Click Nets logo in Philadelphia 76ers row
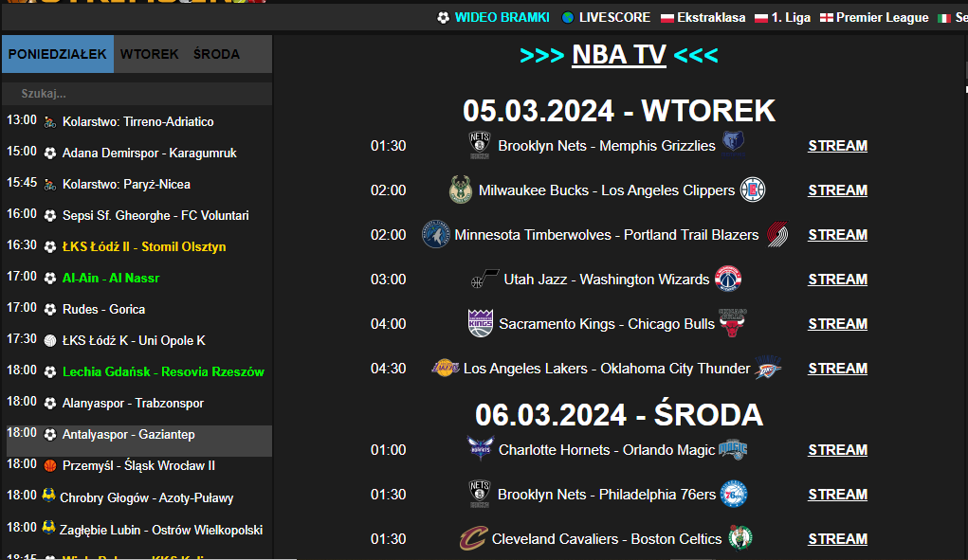Screen dimensions: 968x560 pos(479,494)
